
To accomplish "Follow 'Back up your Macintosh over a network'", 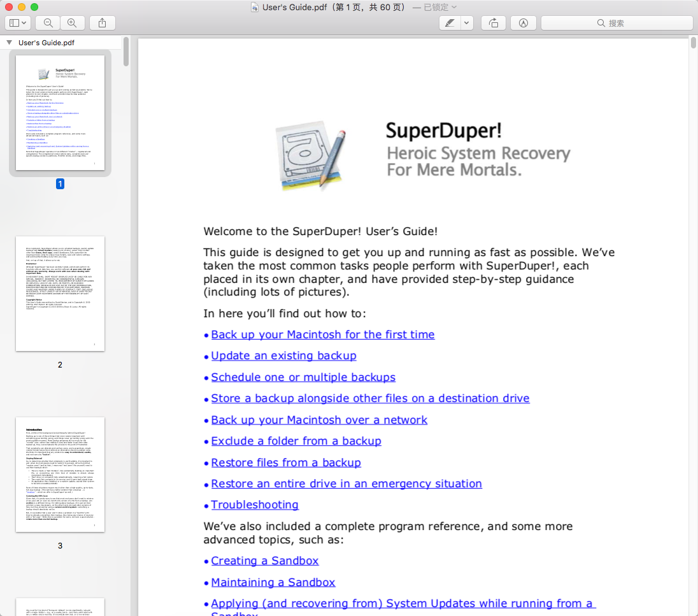I will tap(319, 420).
